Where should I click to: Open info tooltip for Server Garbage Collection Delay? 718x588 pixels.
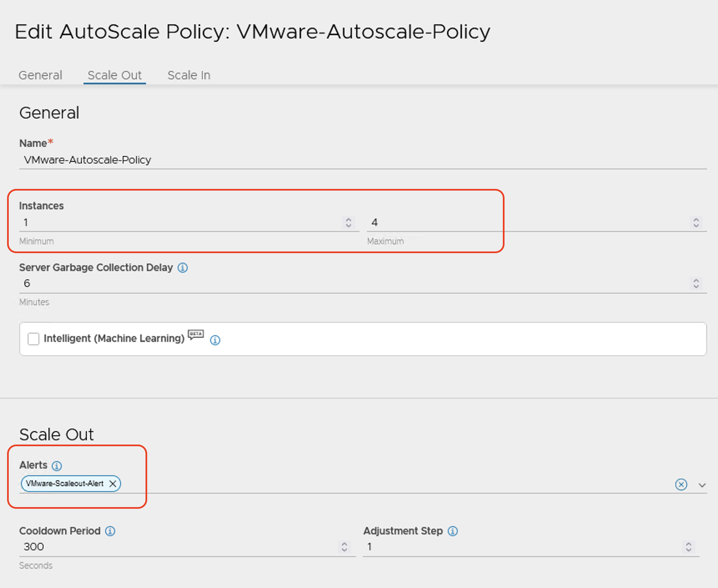point(183,268)
